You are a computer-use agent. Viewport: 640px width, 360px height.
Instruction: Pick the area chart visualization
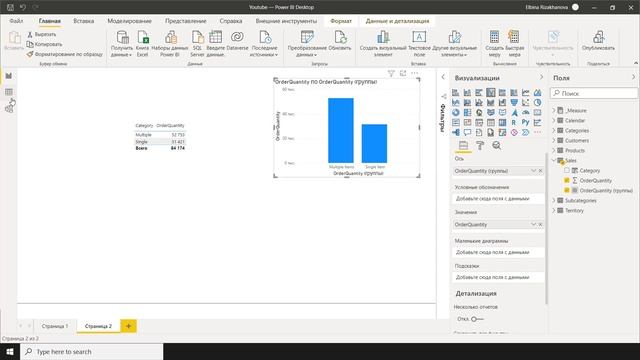[538, 93]
